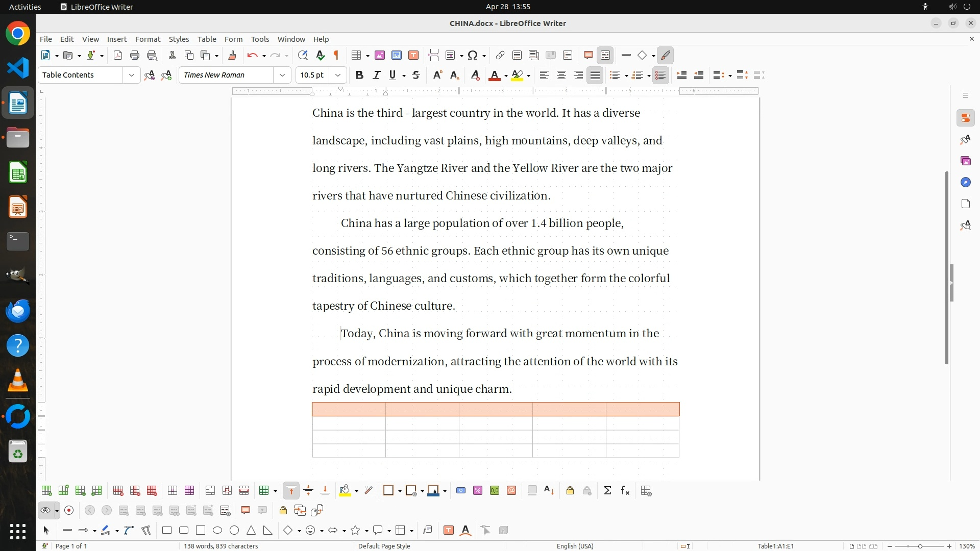
Task: Toggle formatting marks pilcrow icon
Action: click(336, 55)
